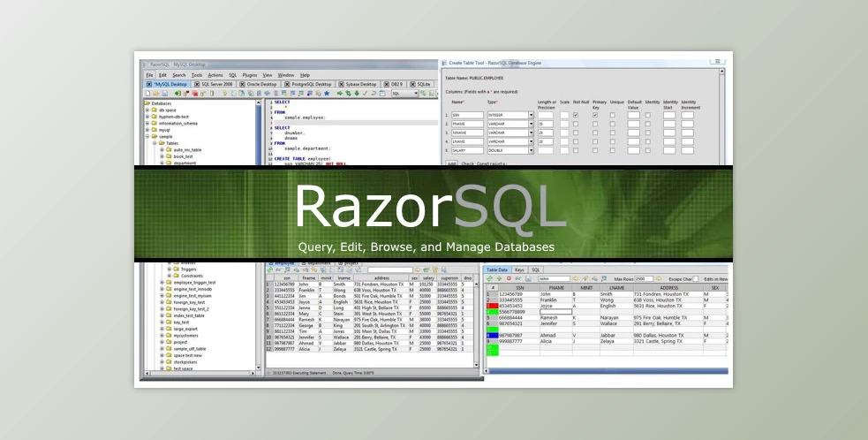Select the SQL tab beside Keys

[535, 269]
